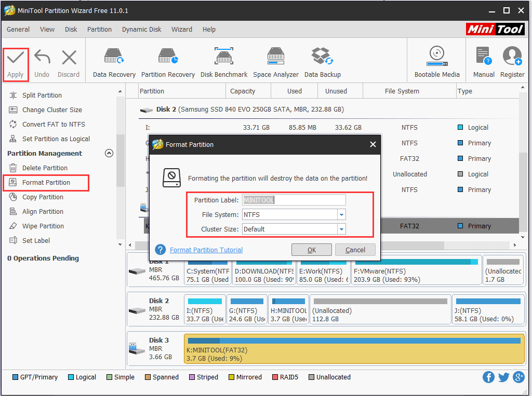Open the Format Partition Tutorial link

click(x=206, y=250)
